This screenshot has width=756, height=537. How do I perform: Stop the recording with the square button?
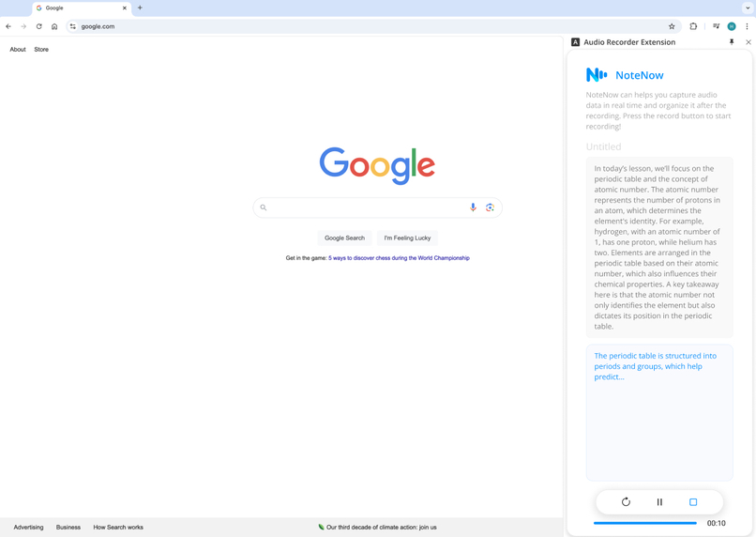(693, 501)
